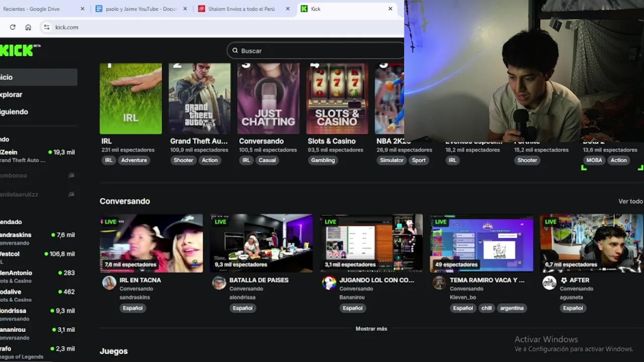644x362 pixels.
Task: Close the Google Drive tab
Action: pos(83,9)
